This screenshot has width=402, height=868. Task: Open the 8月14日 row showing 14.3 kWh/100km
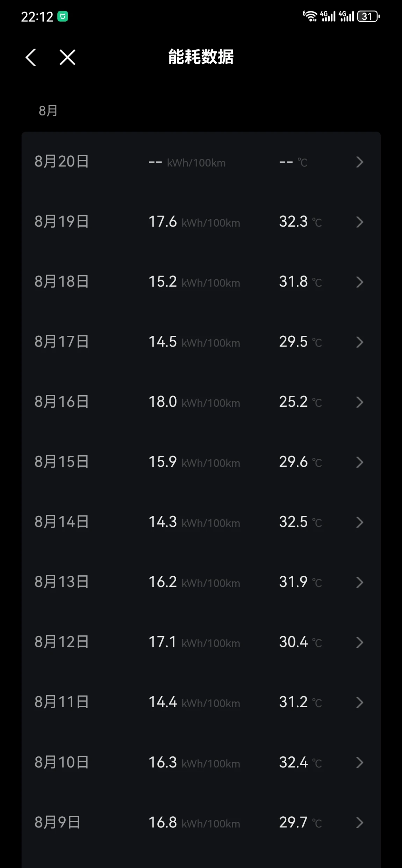(201, 522)
